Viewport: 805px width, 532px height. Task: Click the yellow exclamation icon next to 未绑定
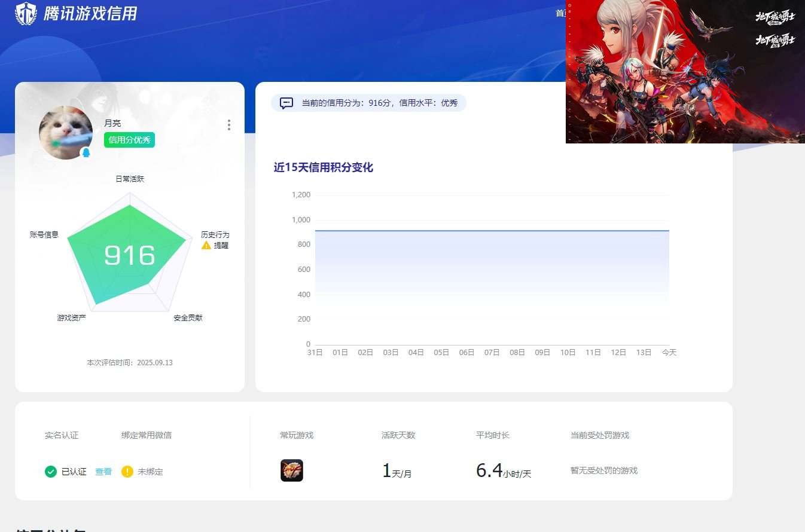pos(127,472)
